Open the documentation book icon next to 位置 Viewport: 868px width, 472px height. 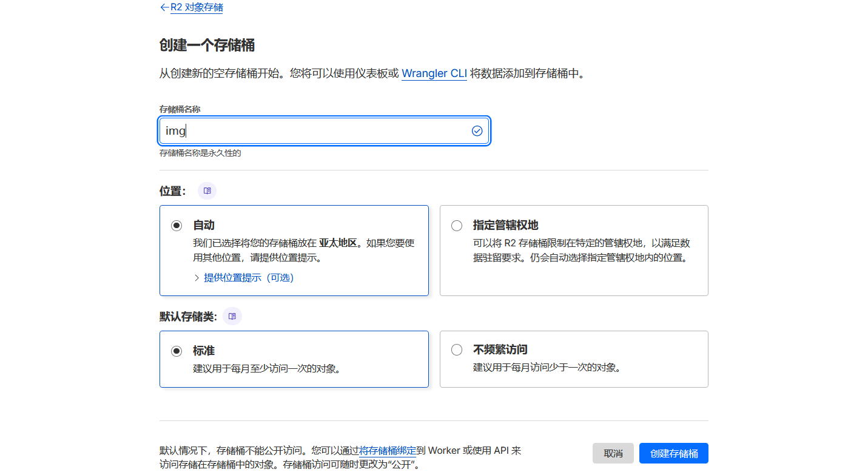(207, 190)
